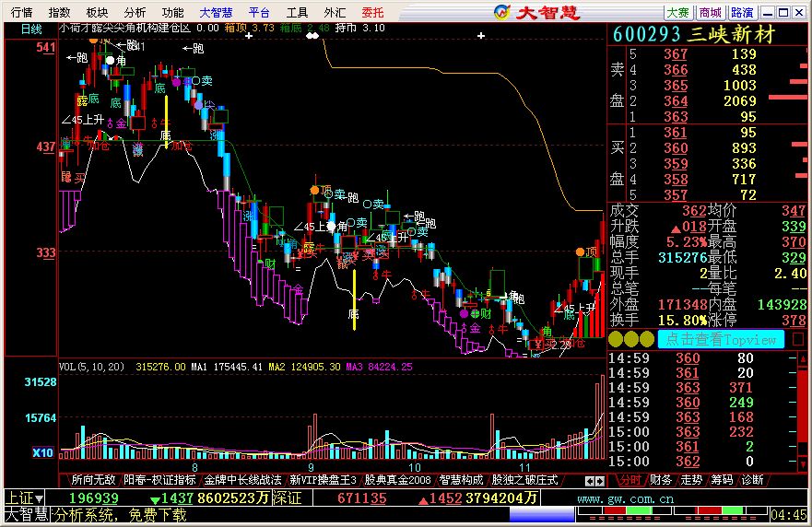This screenshot has width=812, height=527.
Task: Open the 行情 menu
Action: point(21,12)
